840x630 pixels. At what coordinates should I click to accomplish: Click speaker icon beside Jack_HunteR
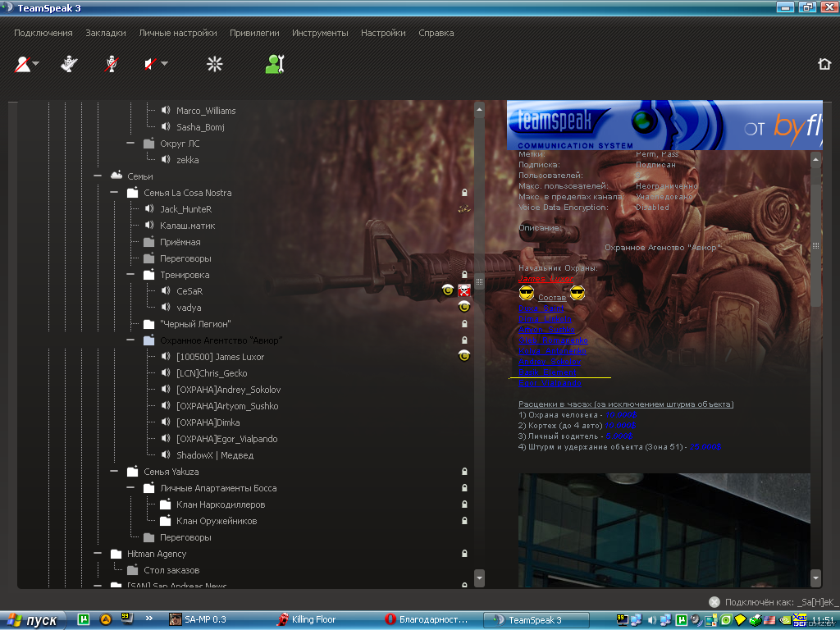tap(149, 209)
